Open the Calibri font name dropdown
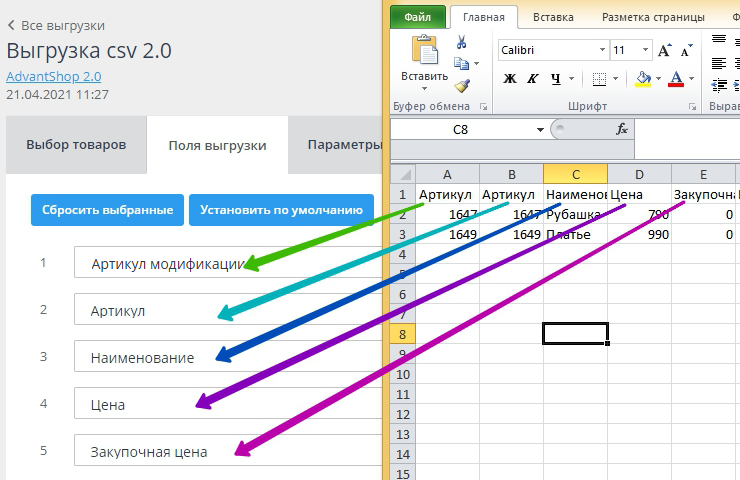740x480 pixels. pos(602,50)
